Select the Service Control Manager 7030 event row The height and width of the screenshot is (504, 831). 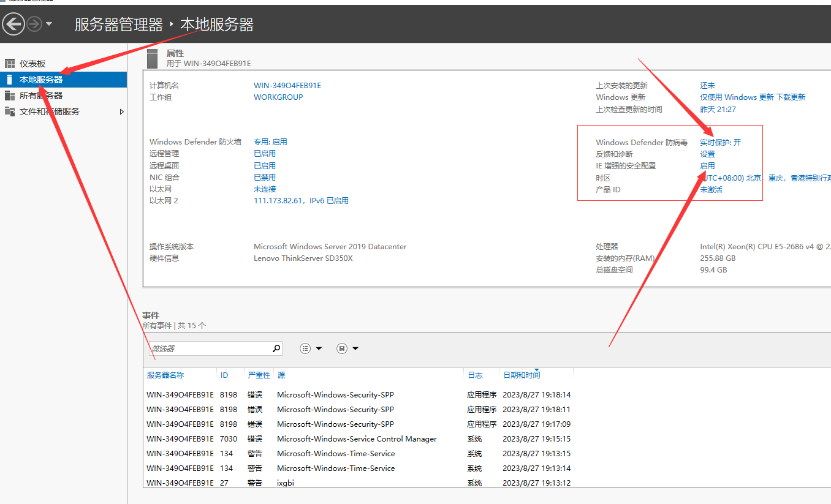pos(357,439)
